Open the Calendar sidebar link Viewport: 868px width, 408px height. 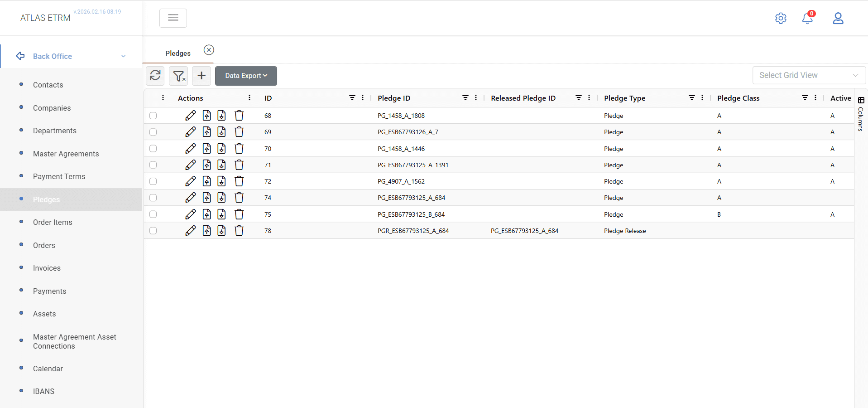coord(48,369)
